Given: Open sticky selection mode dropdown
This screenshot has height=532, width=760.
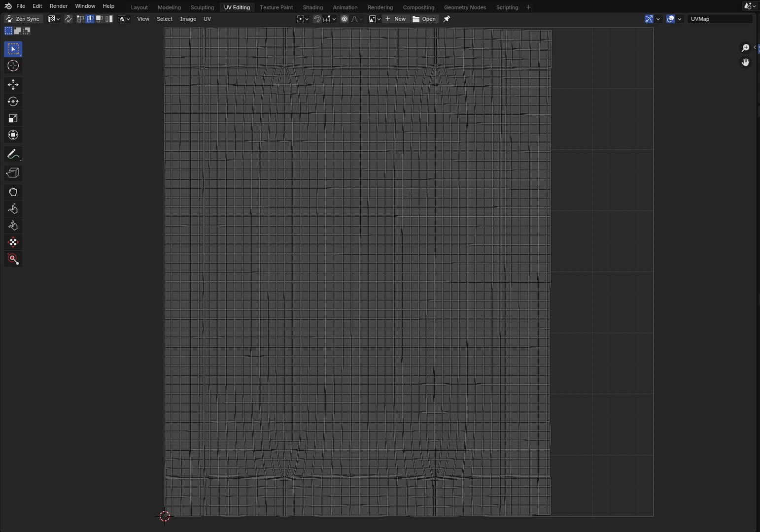Looking at the screenshot, I should (x=124, y=19).
